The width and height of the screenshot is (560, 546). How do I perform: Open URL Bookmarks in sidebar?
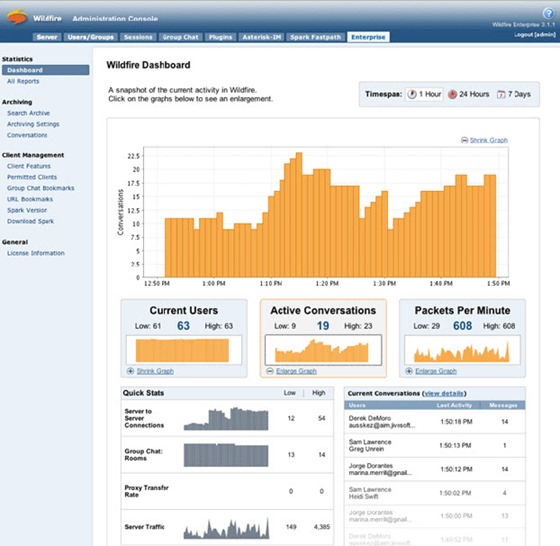pos(30,199)
